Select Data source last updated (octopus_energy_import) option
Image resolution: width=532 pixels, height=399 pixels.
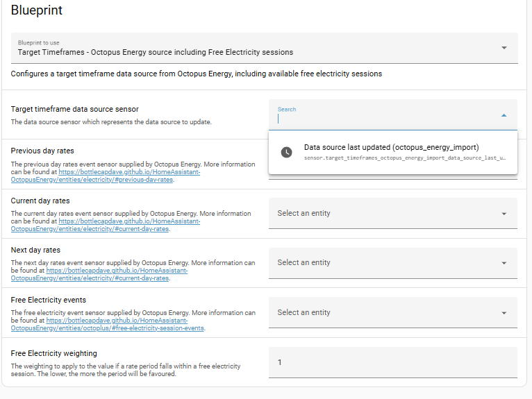pos(391,147)
